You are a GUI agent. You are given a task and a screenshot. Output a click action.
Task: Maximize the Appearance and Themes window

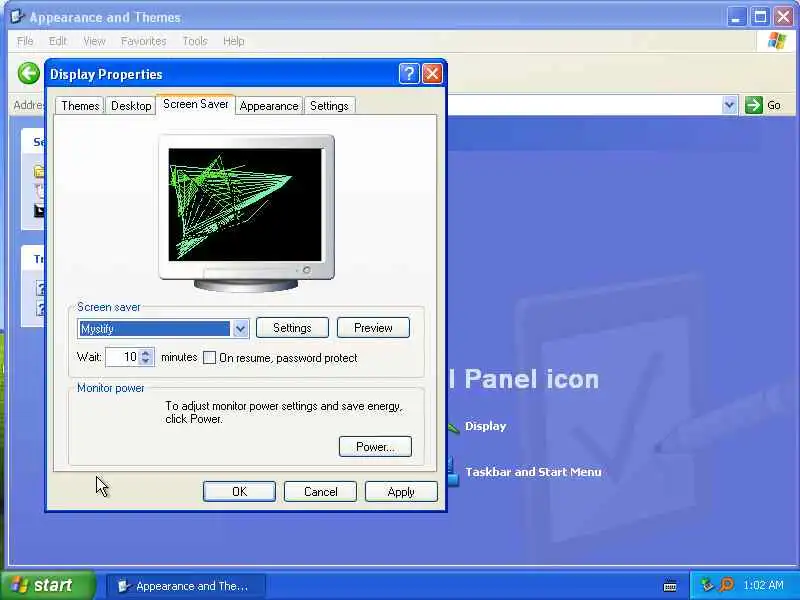coord(760,17)
